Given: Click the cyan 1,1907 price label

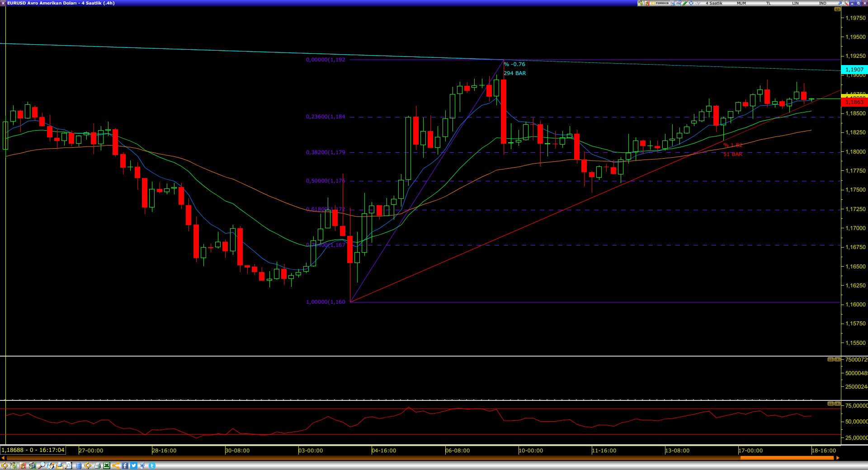Looking at the screenshot, I should click(x=854, y=70).
